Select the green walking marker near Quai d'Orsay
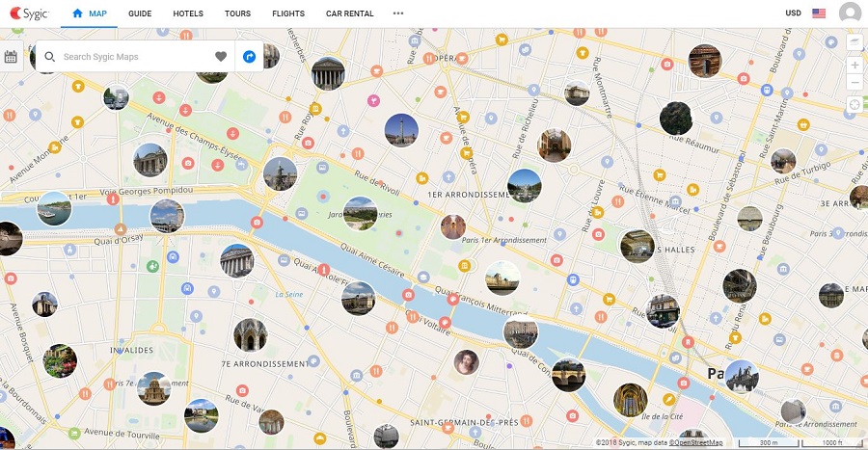 [x=152, y=267]
